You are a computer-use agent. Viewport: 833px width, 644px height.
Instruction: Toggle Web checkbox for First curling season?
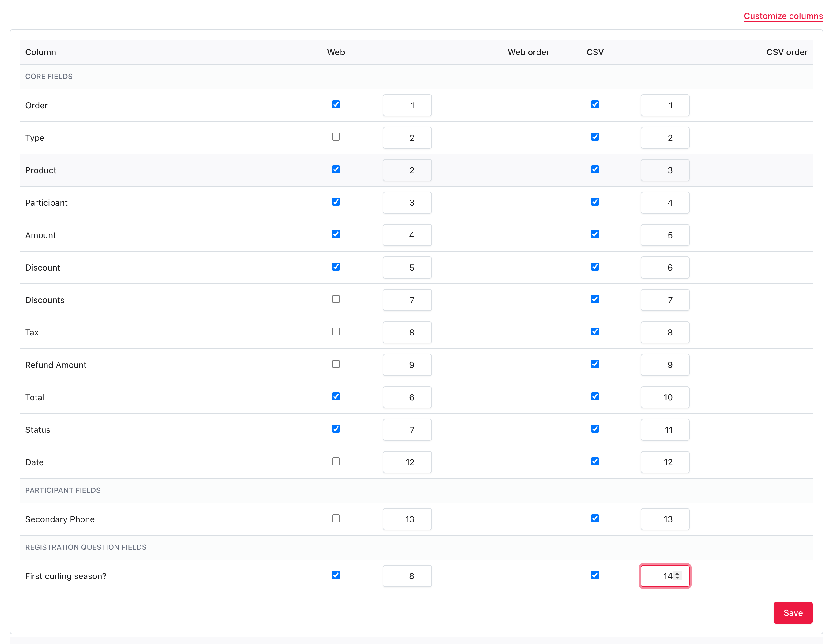(336, 575)
